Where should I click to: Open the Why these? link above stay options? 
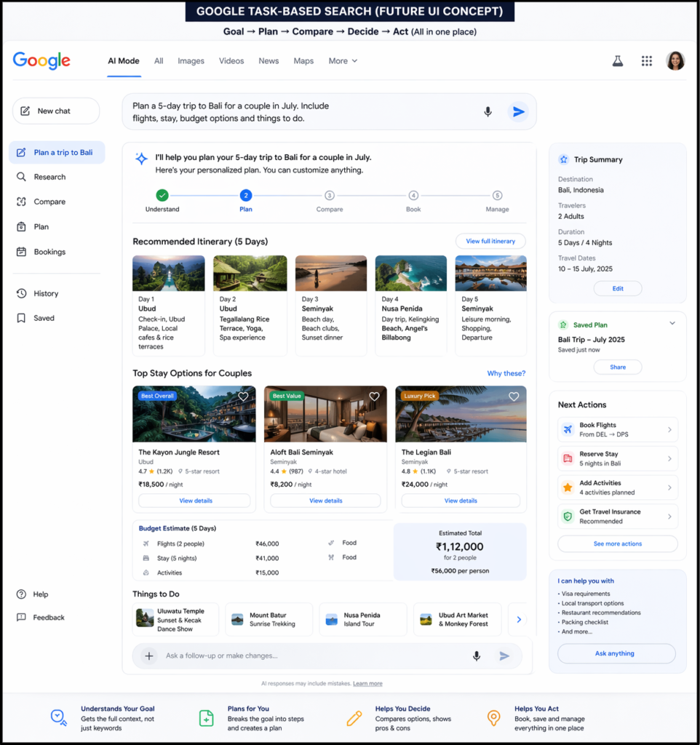(506, 373)
